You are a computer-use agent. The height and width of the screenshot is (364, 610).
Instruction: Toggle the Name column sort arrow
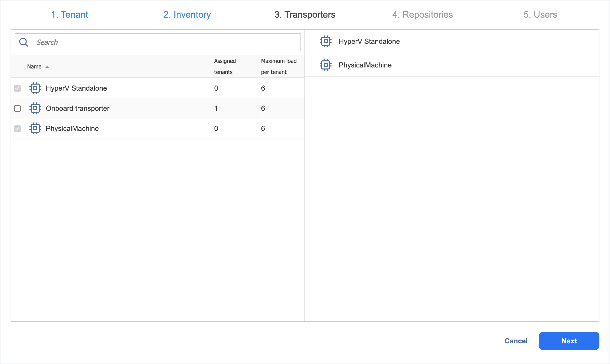pos(47,67)
